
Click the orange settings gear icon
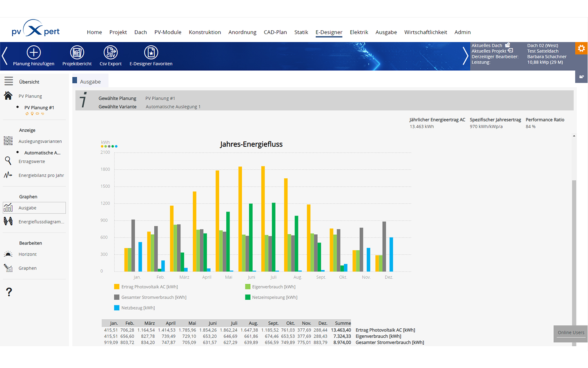point(581,48)
